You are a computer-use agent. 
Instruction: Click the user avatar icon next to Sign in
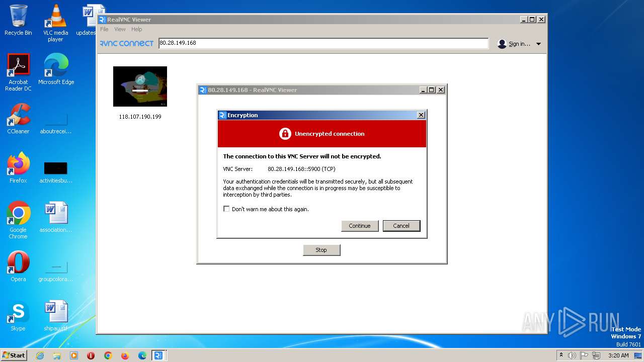[502, 44]
